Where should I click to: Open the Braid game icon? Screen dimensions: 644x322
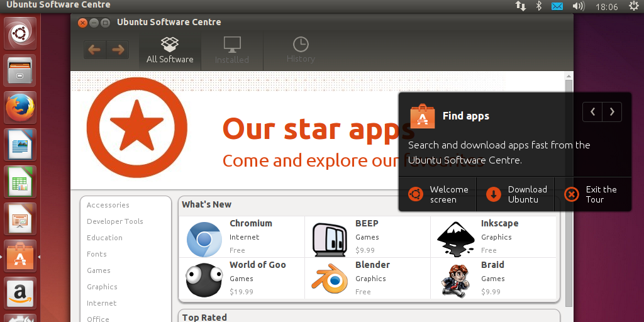click(455, 280)
